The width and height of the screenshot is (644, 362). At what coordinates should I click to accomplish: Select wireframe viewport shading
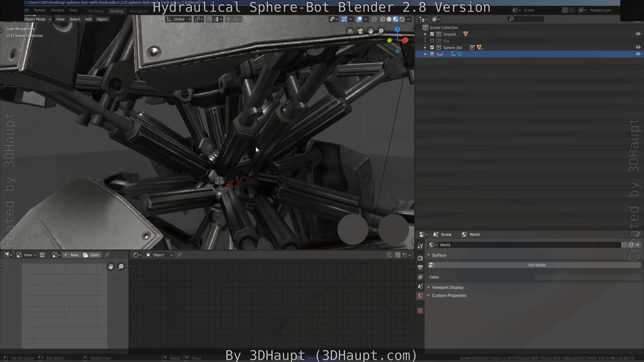pyautogui.click(x=383, y=19)
